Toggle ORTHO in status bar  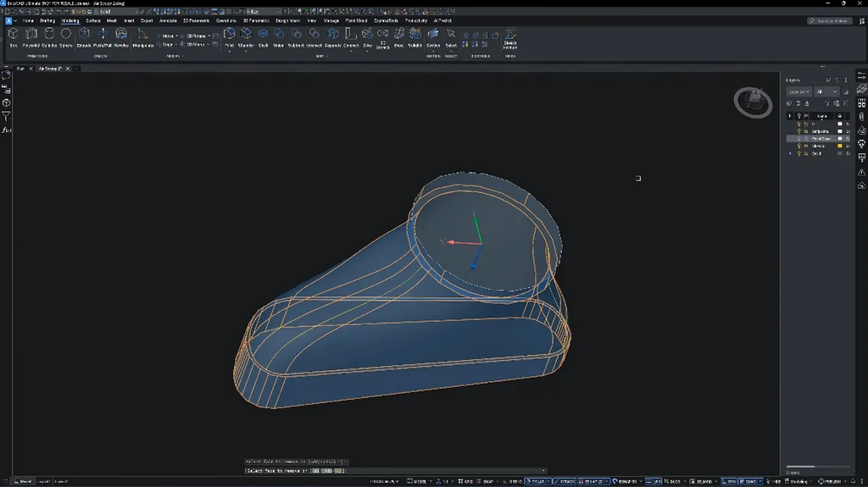513,481
